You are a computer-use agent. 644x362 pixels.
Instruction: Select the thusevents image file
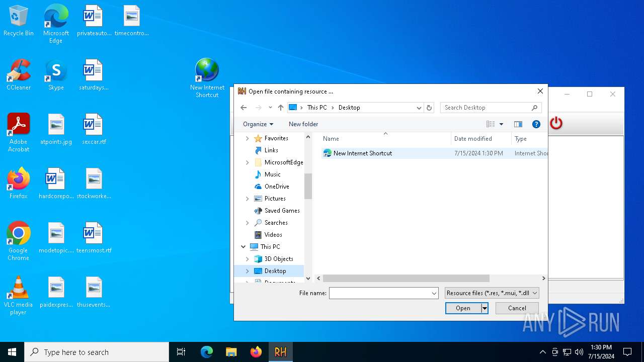coord(94,292)
